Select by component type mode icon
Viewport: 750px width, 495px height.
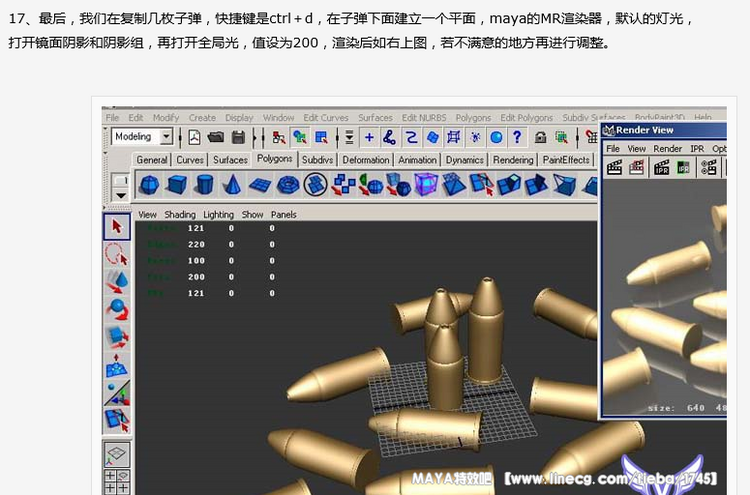[321, 138]
